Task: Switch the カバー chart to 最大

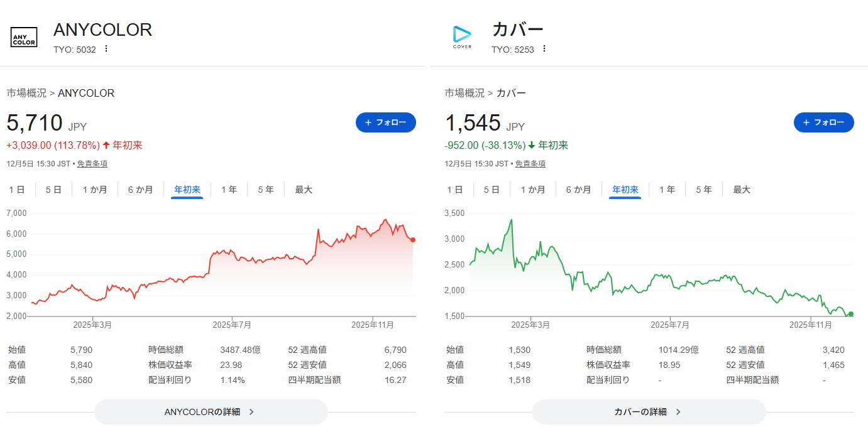Action: tap(742, 190)
